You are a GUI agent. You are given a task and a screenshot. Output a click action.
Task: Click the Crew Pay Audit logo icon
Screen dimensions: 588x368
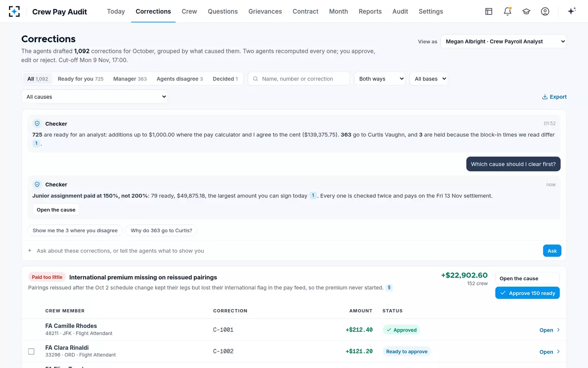[14, 11]
